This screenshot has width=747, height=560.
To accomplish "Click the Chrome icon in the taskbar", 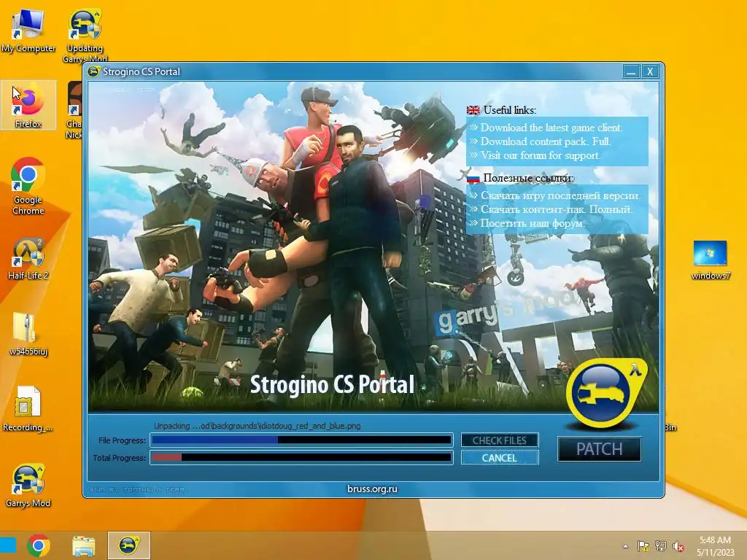I will 39,545.
